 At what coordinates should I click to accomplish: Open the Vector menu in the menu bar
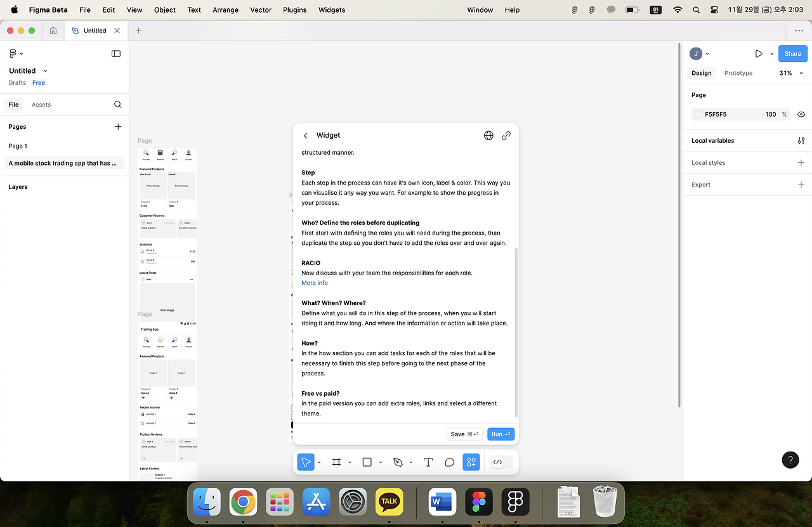(x=261, y=10)
